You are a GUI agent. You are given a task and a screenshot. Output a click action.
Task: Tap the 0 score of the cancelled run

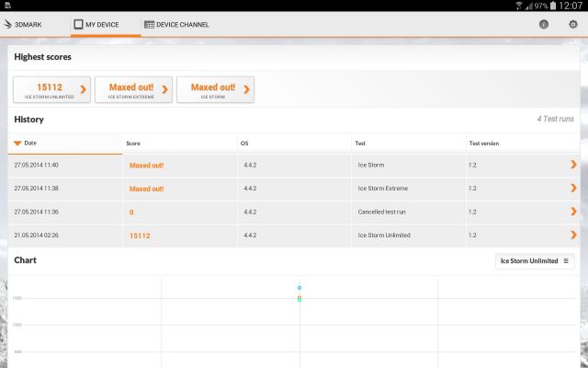click(131, 213)
